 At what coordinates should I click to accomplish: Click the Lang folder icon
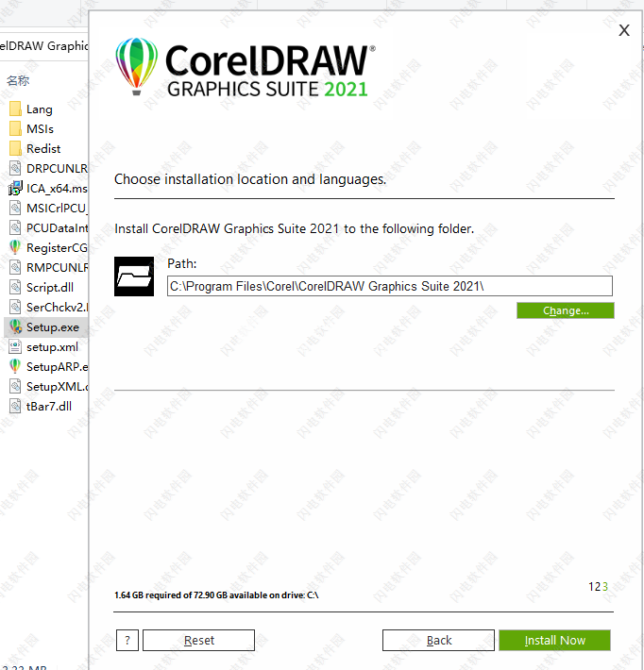tap(15, 109)
